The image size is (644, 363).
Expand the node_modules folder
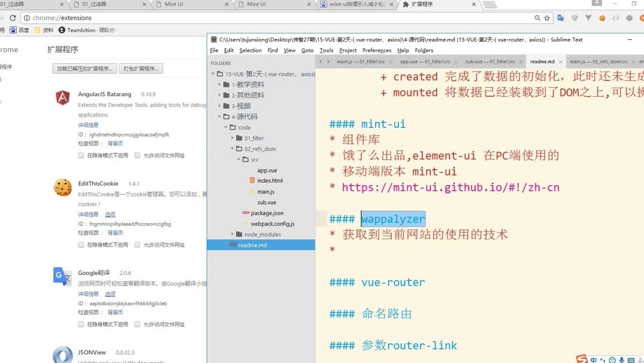coord(232,234)
